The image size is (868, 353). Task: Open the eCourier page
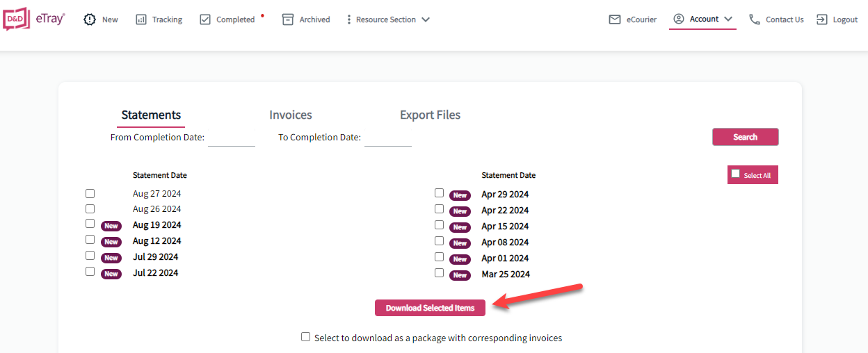coord(641,19)
